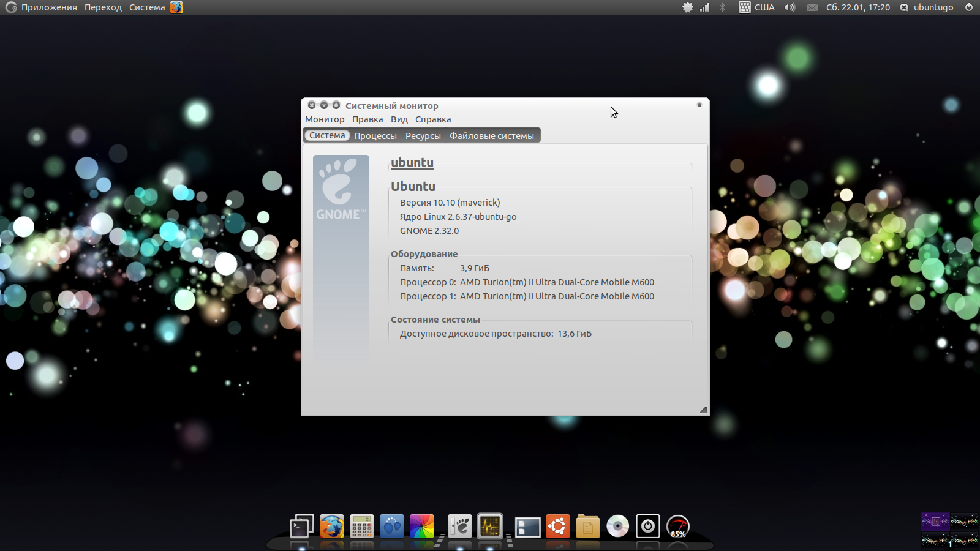The width and height of the screenshot is (980, 551).
Task: Open the Правка menu
Action: pyautogui.click(x=367, y=119)
